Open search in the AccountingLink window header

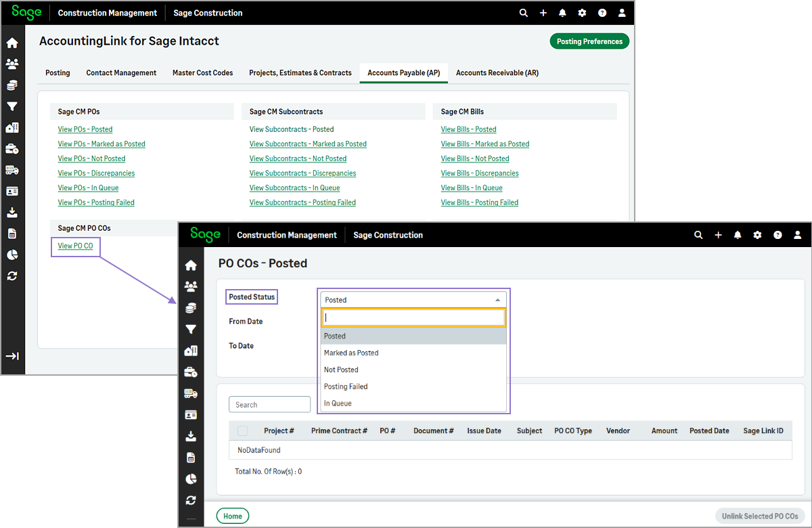[x=523, y=13]
